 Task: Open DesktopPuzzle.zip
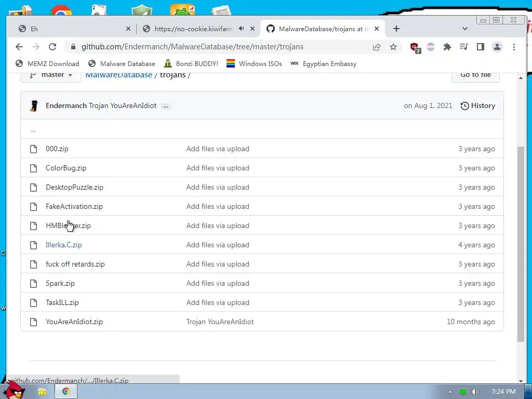[x=75, y=187]
